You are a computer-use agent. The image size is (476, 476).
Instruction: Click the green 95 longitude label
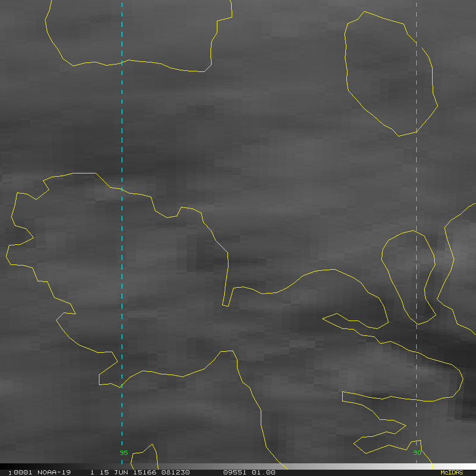124,453
